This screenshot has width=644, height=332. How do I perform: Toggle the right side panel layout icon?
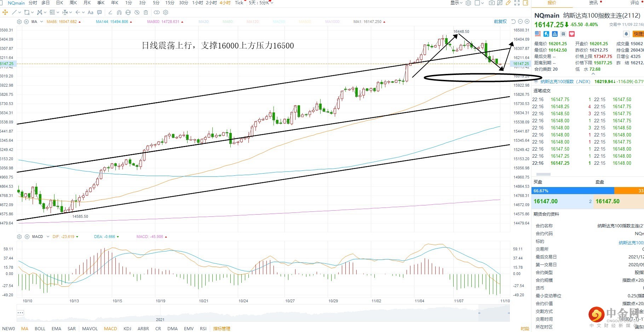[x=525, y=3]
